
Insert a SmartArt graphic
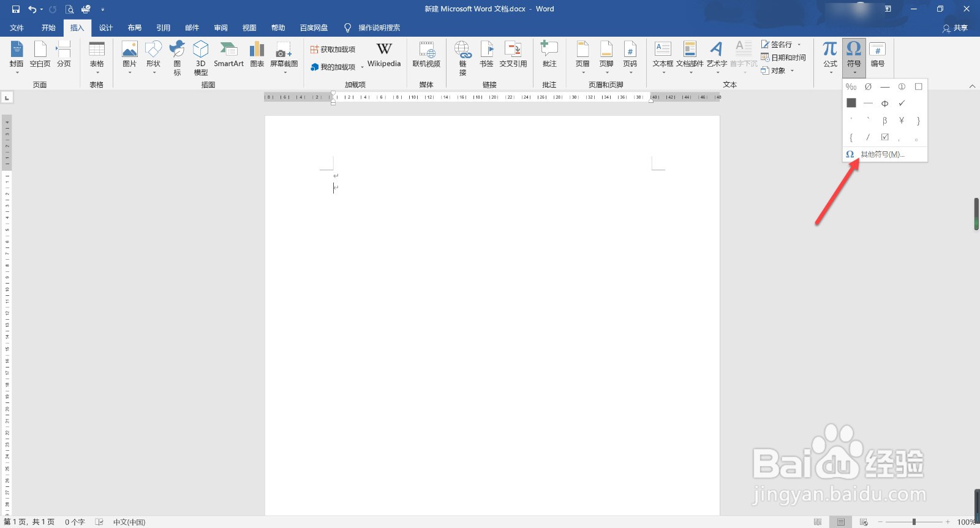pos(228,54)
